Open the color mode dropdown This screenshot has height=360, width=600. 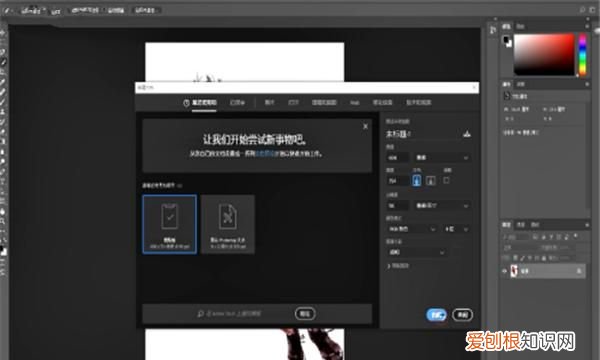coord(411,229)
